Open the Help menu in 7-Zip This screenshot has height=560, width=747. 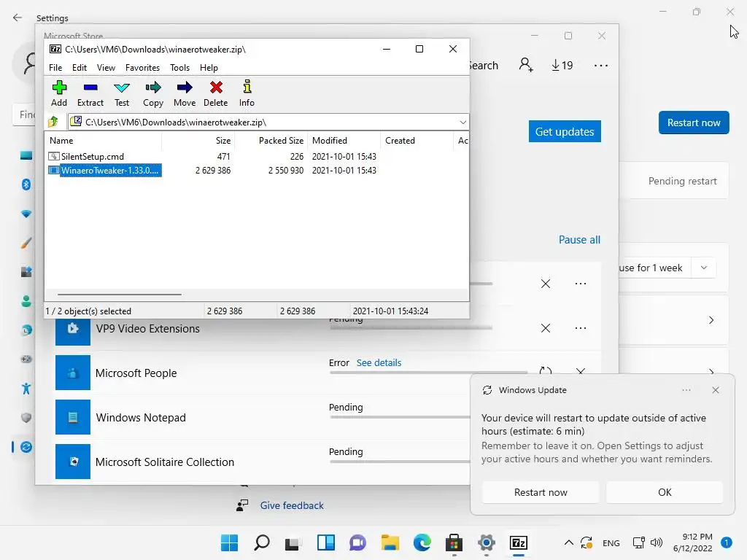[x=209, y=68]
